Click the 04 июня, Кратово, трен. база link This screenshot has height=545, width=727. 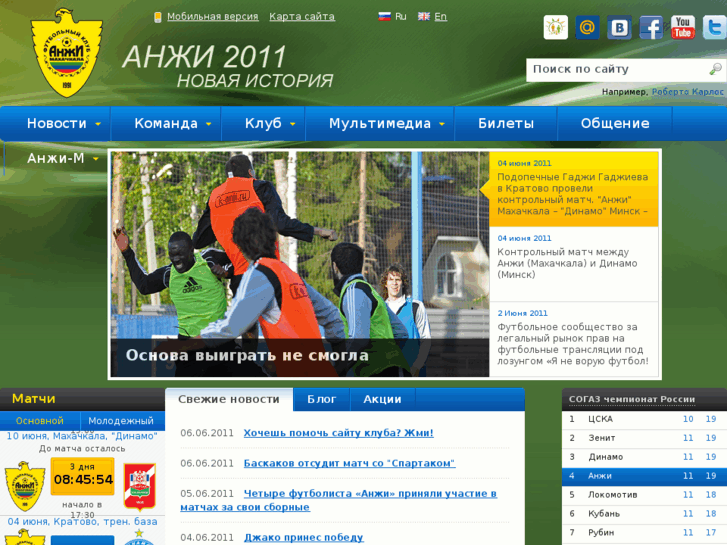pos(82,522)
